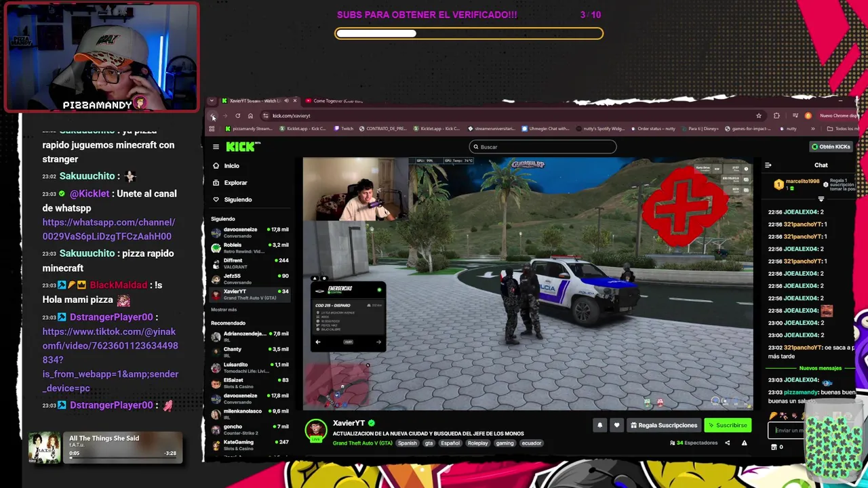Image resolution: width=868 pixels, height=488 pixels.
Task: Click the Emergencias panel left arrow in game
Action: tap(318, 342)
